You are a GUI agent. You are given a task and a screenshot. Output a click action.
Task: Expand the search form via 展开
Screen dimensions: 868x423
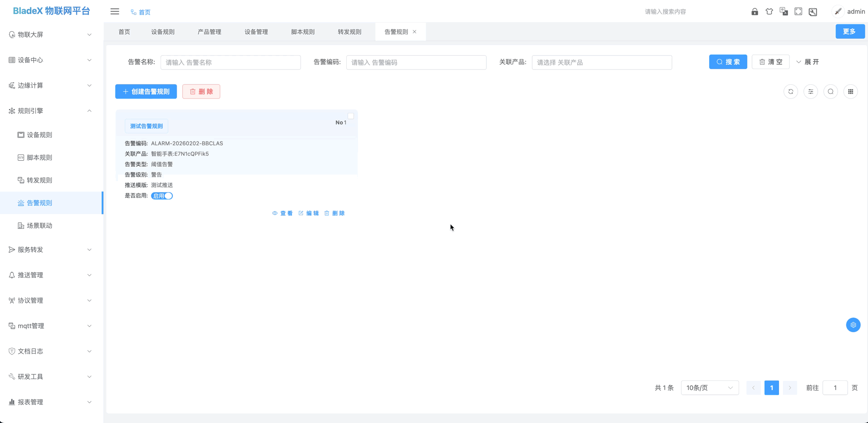pyautogui.click(x=809, y=62)
